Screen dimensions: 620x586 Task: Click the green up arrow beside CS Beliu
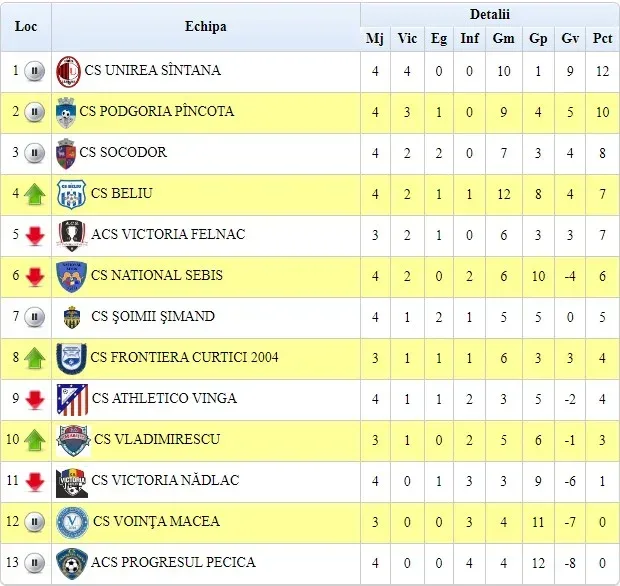coord(35,194)
